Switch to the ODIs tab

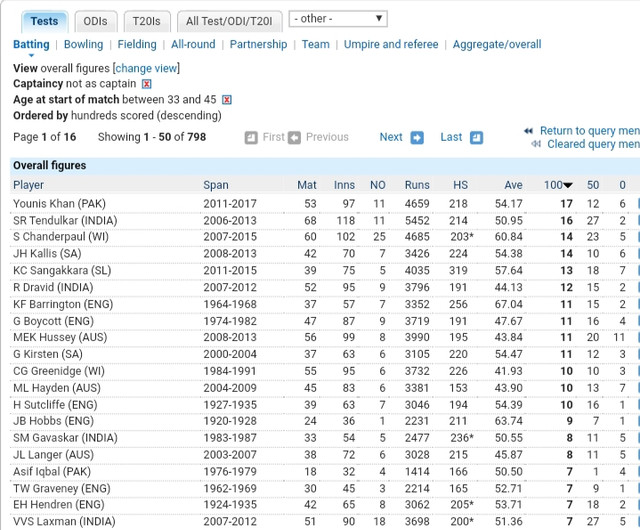coord(96,21)
